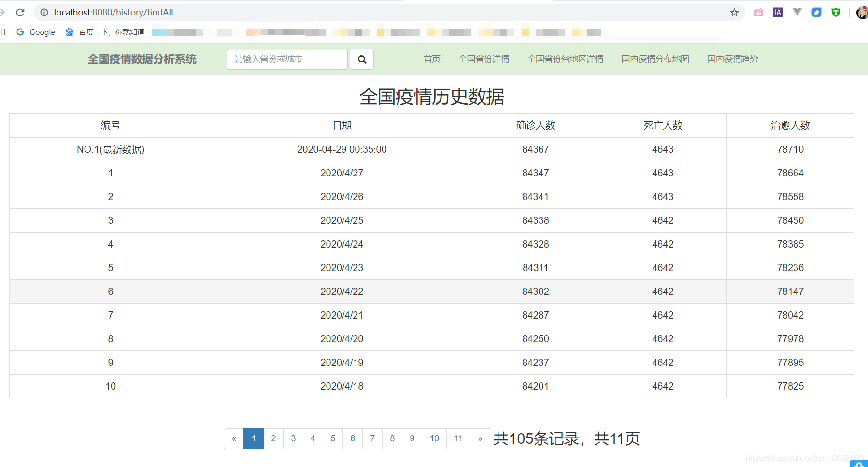This screenshot has width=868, height=467.
Task: Click the 死亡人数 column header
Action: pyautogui.click(x=663, y=125)
